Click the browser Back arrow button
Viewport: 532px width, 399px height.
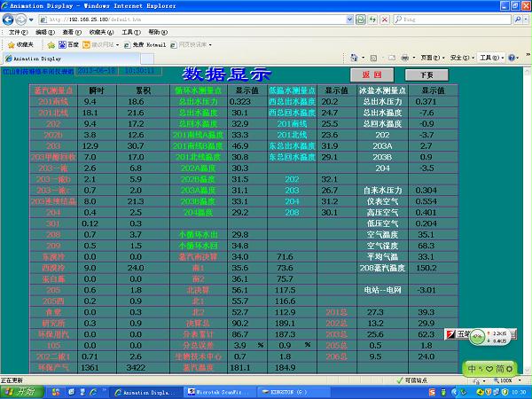tap(10, 18)
